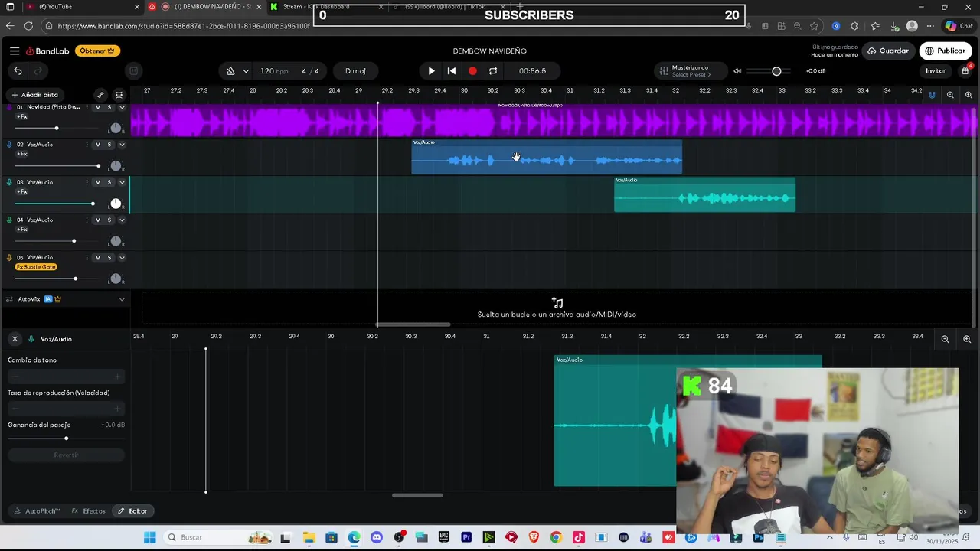
Task: Open options menu for track 02 Voz/Audio
Action: (87, 145)
